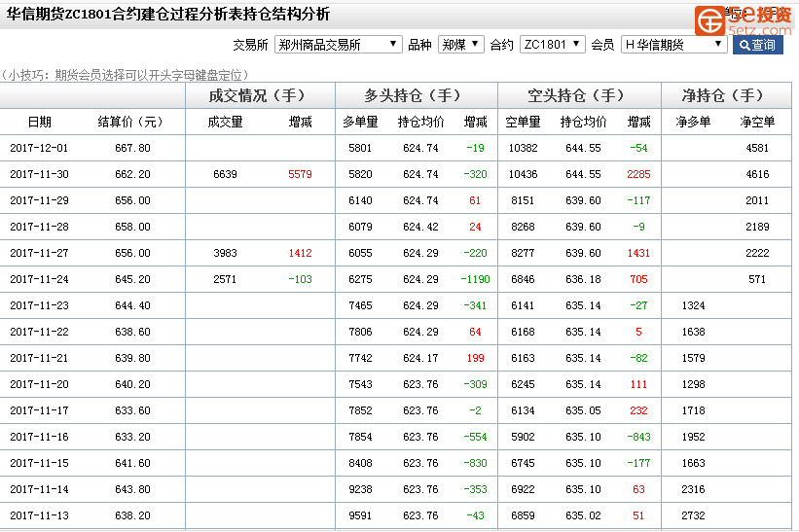
Task: Click green short change -843
Action: 638,437
